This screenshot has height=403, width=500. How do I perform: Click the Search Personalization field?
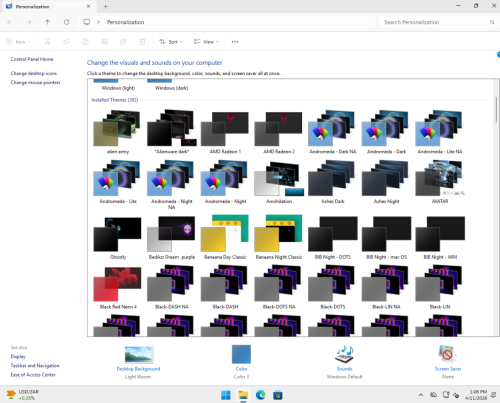pos(438,22)
